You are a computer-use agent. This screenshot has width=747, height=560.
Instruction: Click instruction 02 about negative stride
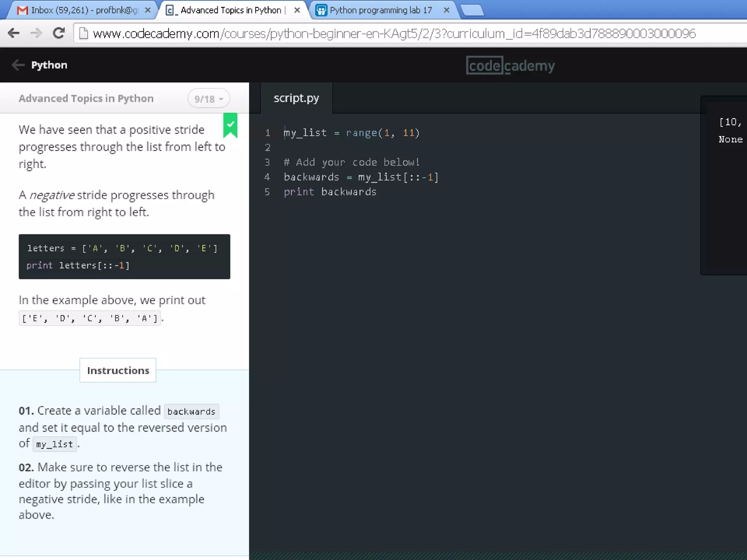pos(121,491)
